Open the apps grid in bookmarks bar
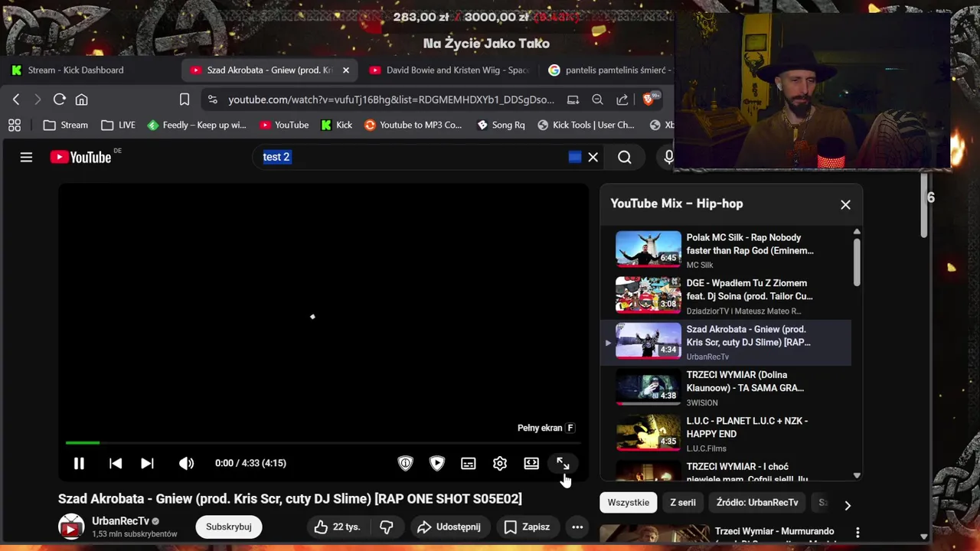 tap(15, 125)
